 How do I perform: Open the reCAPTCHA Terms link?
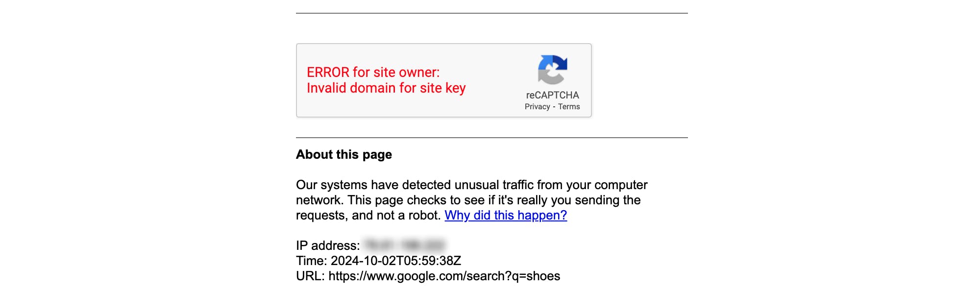(x=569, y=107)
